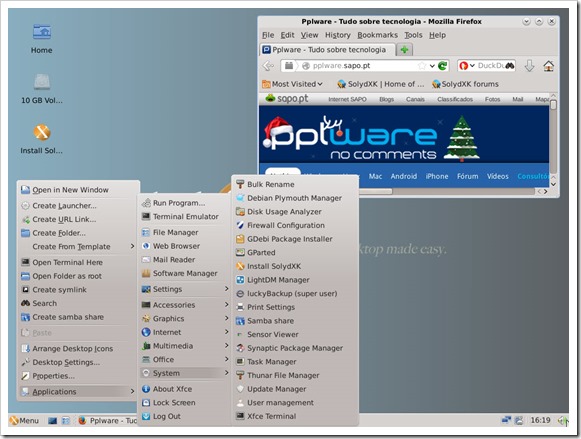The width and height of the screenshot is (581, 439).
Task: Click the volume tray icon
Action: point(563,420)
